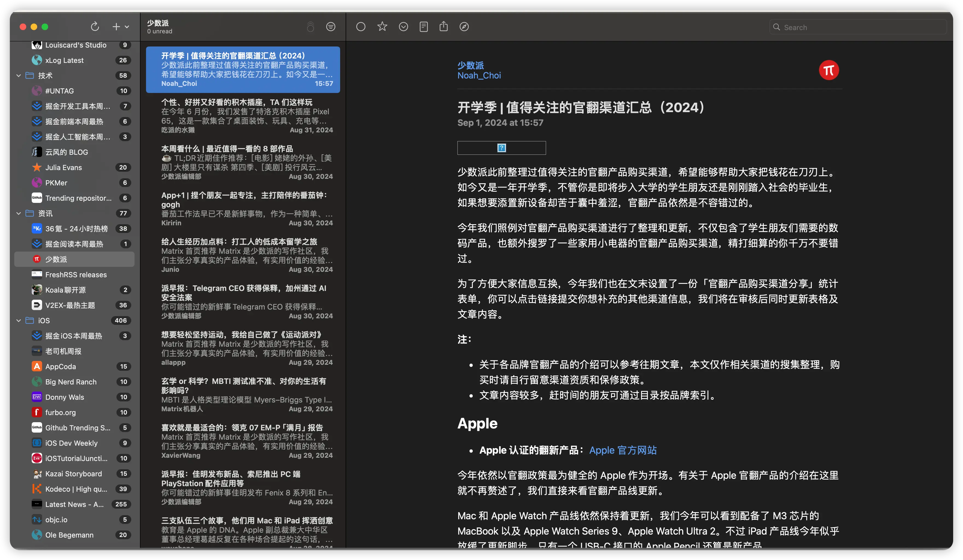
Task: Open the Donny Wals feed
Action: coord(75,397)
